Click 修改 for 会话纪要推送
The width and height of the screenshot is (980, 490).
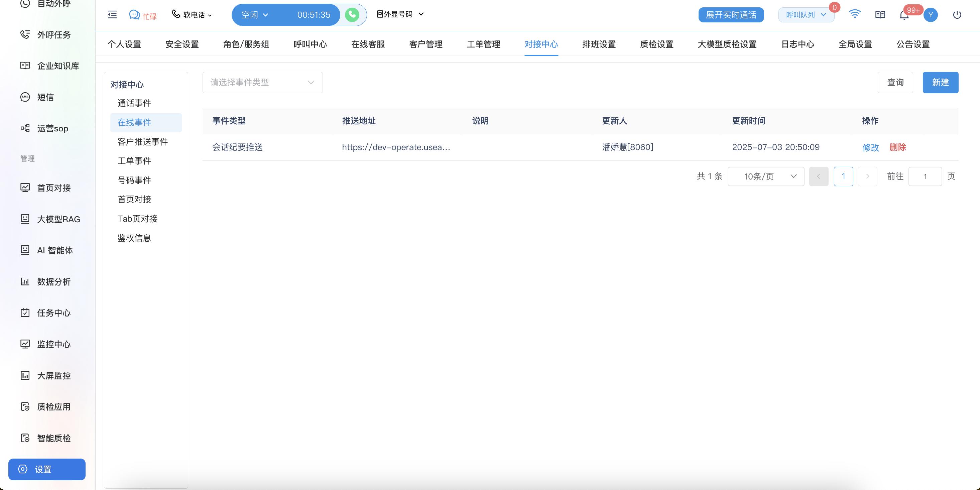tap(870, 147)
